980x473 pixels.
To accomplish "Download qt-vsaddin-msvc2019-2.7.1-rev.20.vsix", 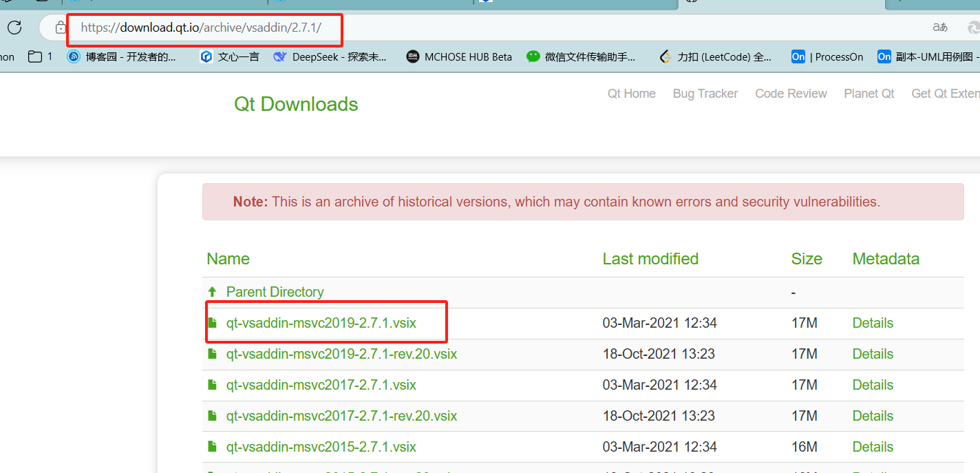I will click(x=341, y=354).
